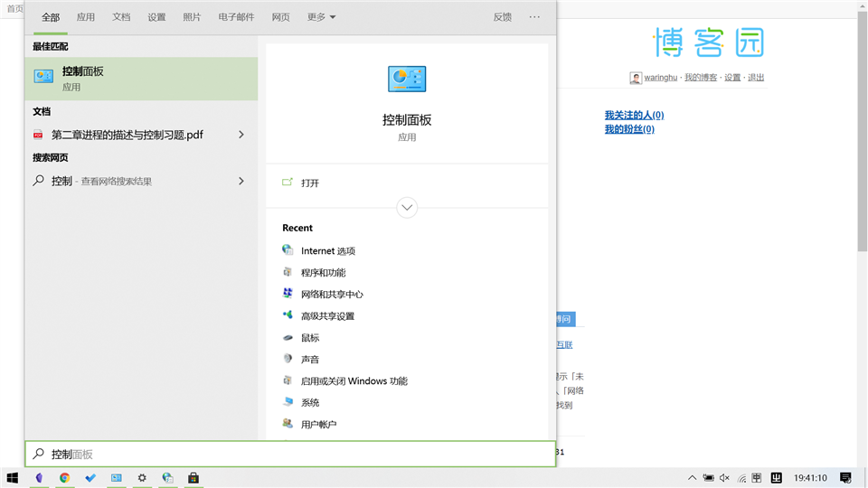Open the blue checkmark To-Do app in taskbar

(x=90, y=477)
